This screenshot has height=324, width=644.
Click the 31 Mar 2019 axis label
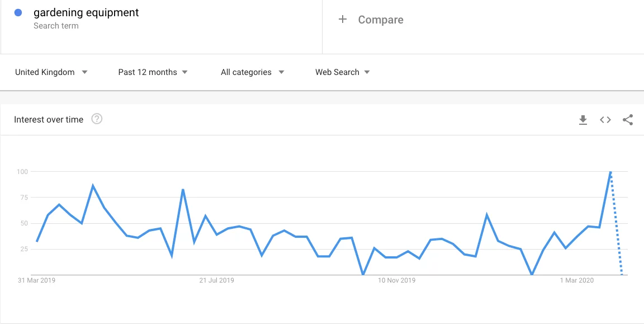pos(36,280)
